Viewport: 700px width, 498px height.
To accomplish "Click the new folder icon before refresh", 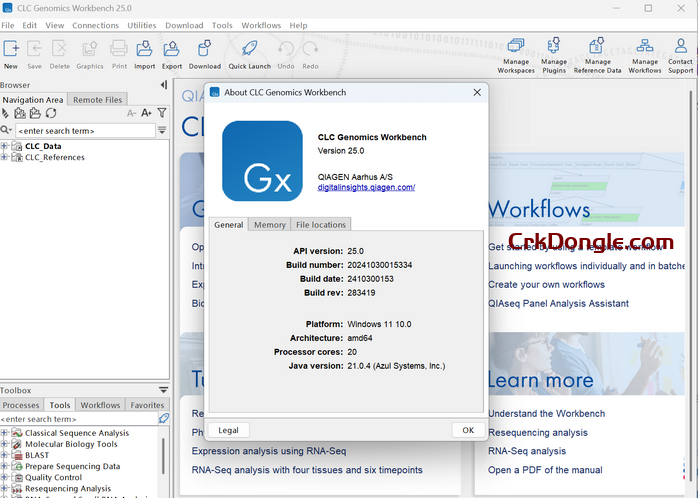I will click(35, 113).
